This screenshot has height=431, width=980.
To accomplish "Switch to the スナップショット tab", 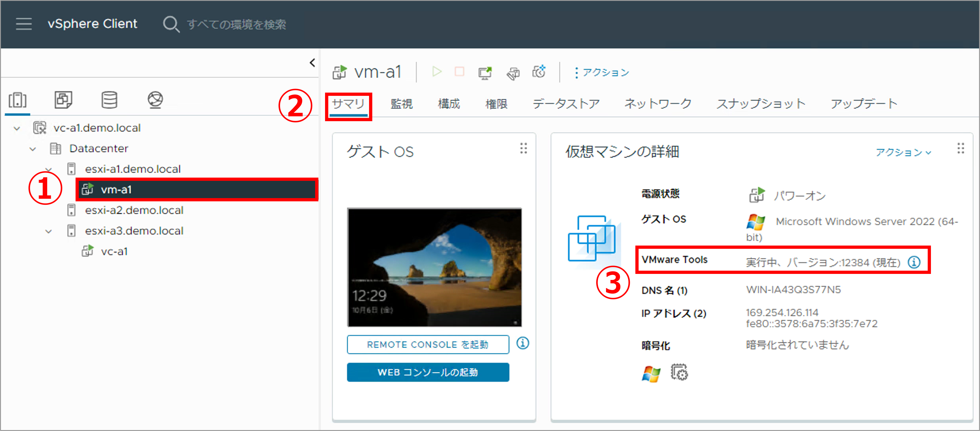I will tap(761, 103).
